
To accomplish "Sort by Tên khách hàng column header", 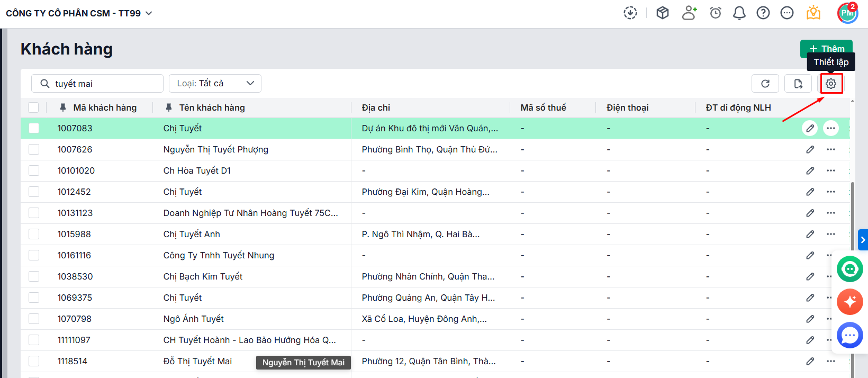I will (212, 107).
